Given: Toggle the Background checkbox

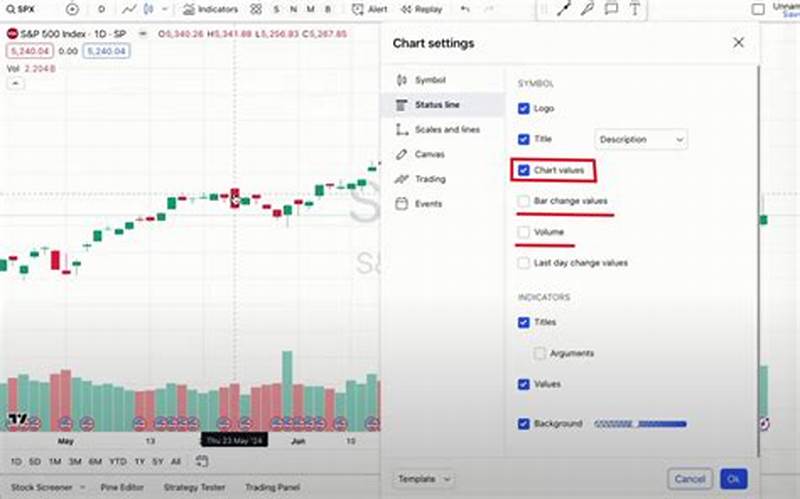Looking at the screenshot, I should pos(523,423).
